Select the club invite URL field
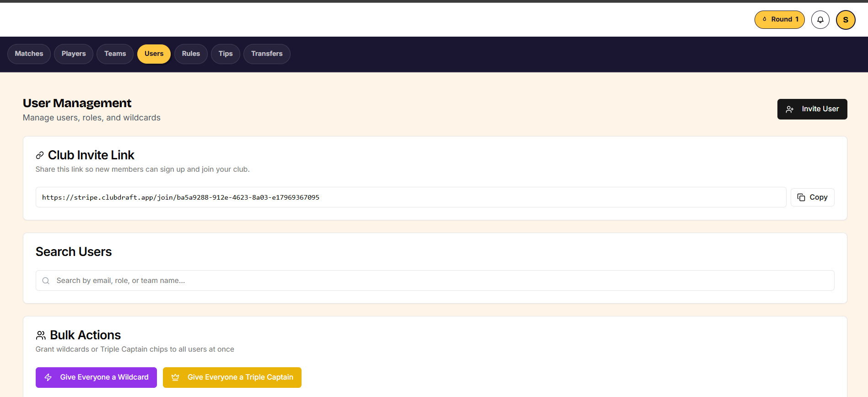Screen dimensions: 868x397 (411, 197)
